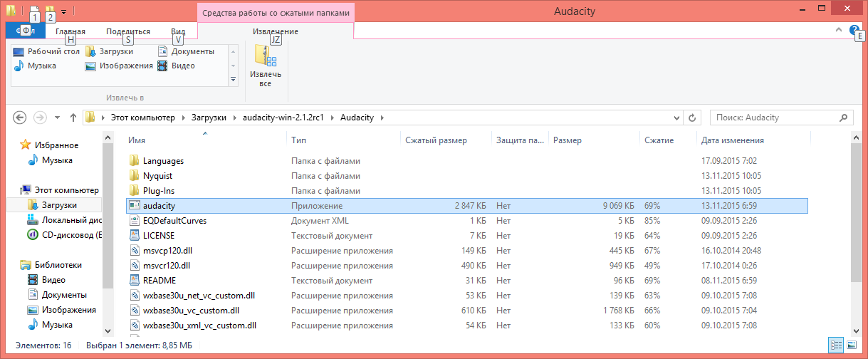Sort by Сжатый размер column header
This screenshot has width=868, height=359.
(x=446, y=140)
